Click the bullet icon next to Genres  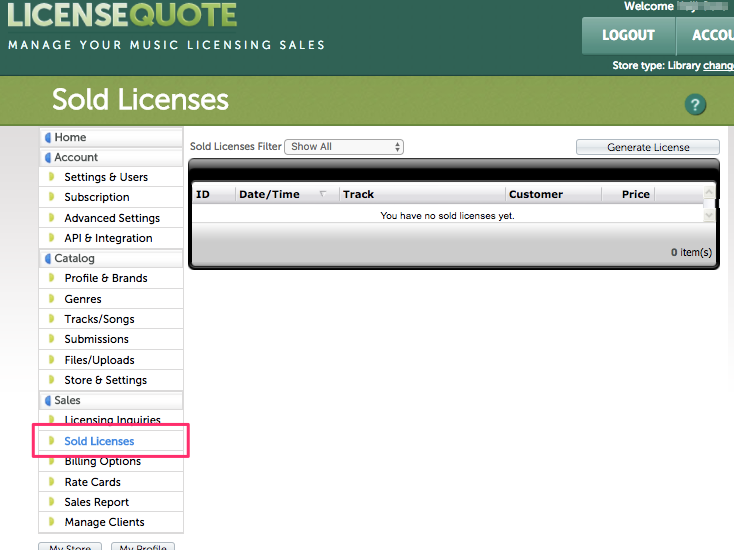(52, 299)
